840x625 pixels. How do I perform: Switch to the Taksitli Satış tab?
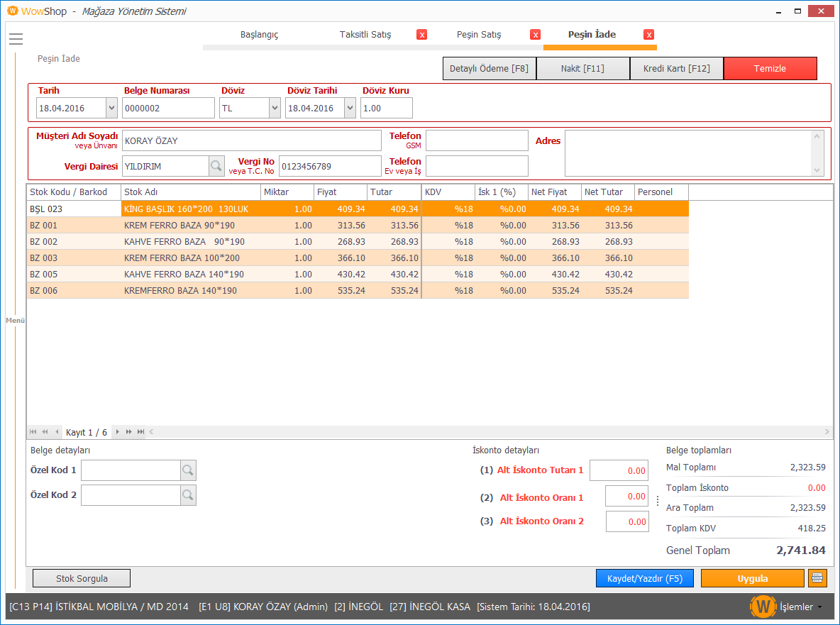pos(365,35)
